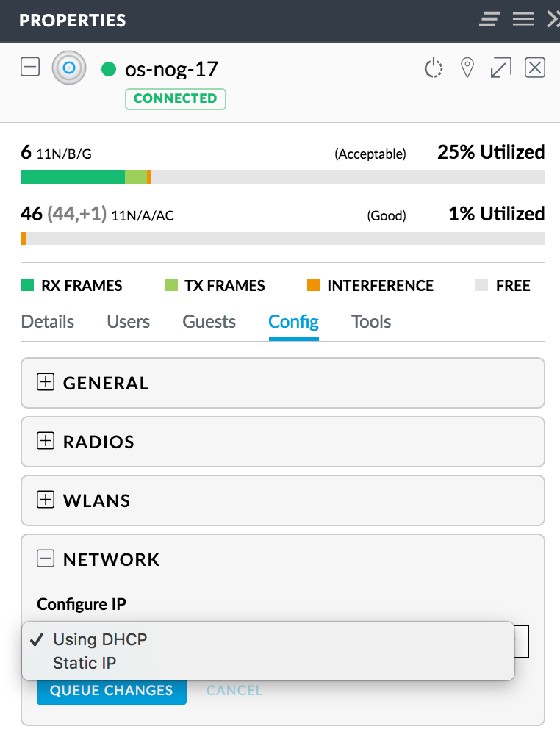Choose the Using DHCP option

coord(100,639)
